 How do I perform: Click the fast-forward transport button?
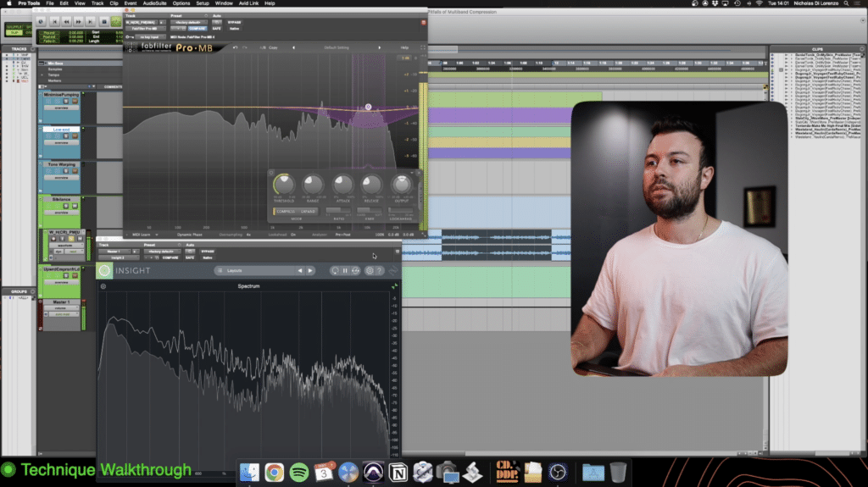pyautogui.click(x=79, y=21)
